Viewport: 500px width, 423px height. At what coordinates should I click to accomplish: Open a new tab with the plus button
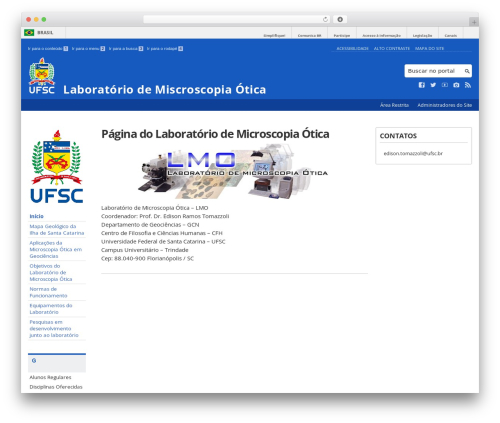point(474,22)
